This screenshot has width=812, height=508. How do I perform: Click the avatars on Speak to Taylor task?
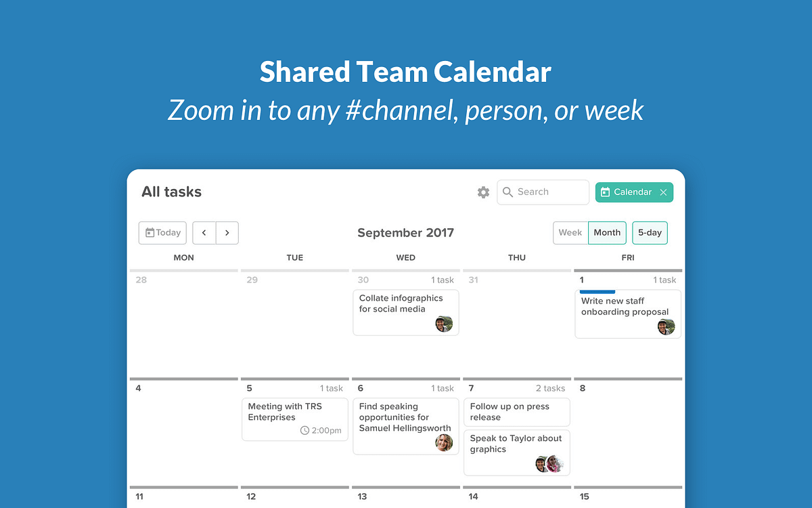(x=549, y=465)
